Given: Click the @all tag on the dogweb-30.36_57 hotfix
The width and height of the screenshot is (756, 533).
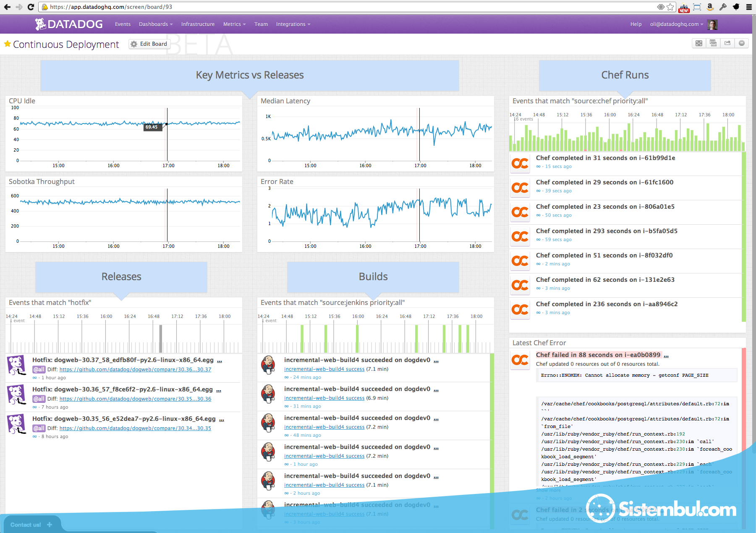Looking at the screenshot, I should tap(39, 399).
